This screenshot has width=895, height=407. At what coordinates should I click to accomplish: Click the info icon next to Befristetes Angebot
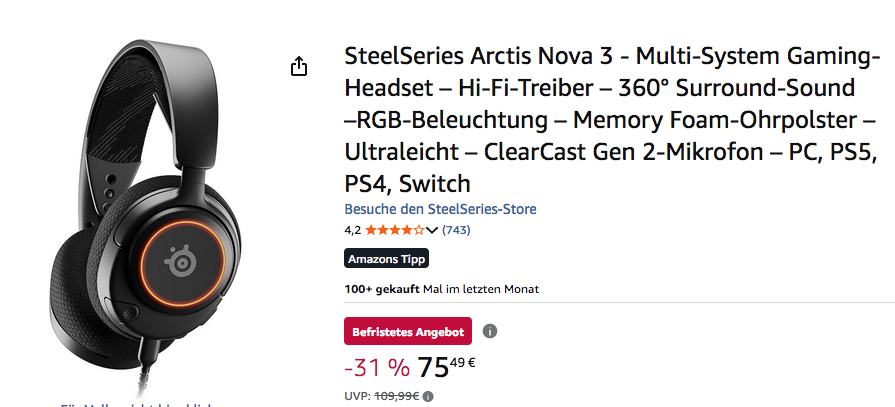pyautogui.click(x=489, y=331)
